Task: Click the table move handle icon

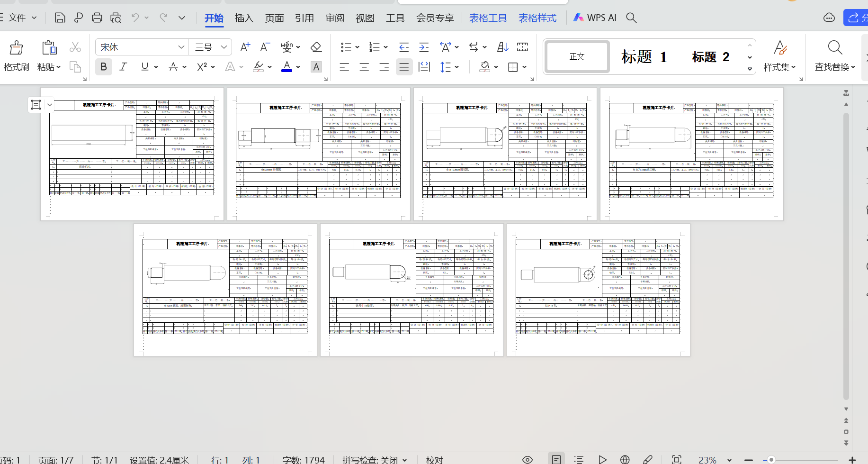Action: click(36, 105)
